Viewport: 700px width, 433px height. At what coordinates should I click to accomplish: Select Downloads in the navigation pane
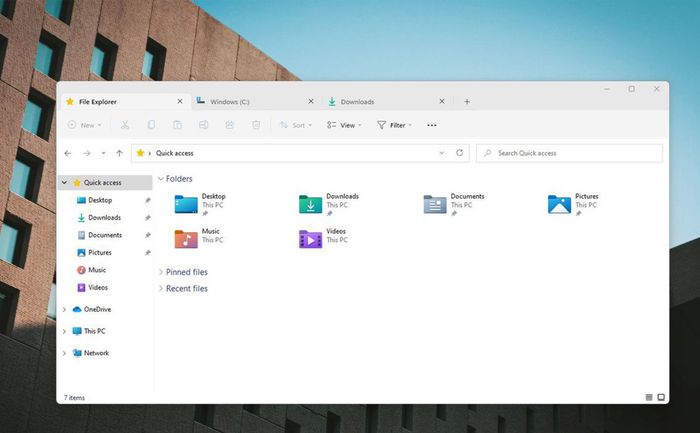coord(104,217)
